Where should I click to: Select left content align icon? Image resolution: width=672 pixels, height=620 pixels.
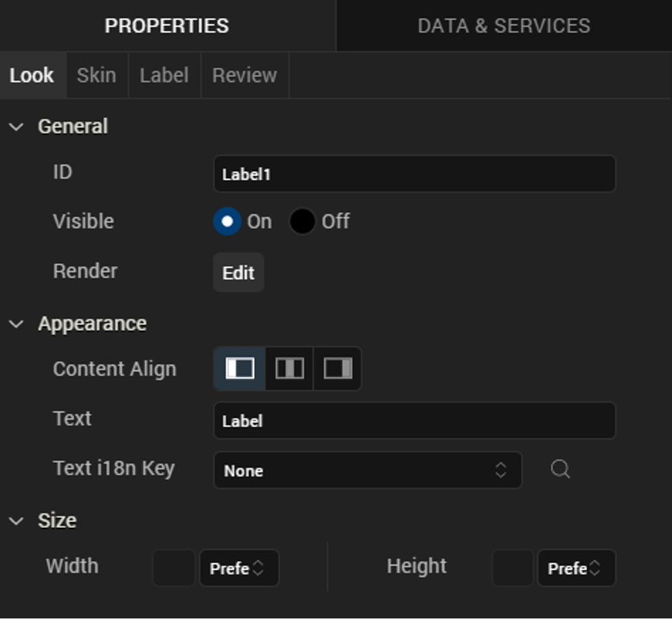tap(240, 369)
